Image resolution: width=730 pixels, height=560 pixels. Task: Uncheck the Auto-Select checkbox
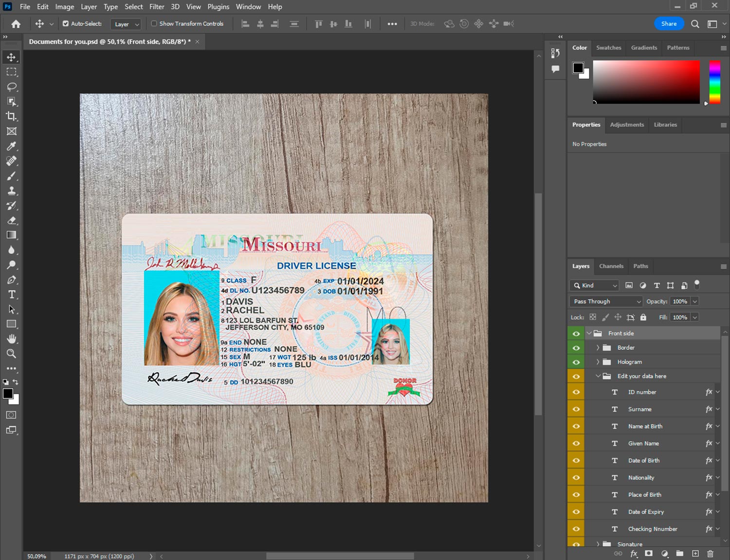click(66, 23)
